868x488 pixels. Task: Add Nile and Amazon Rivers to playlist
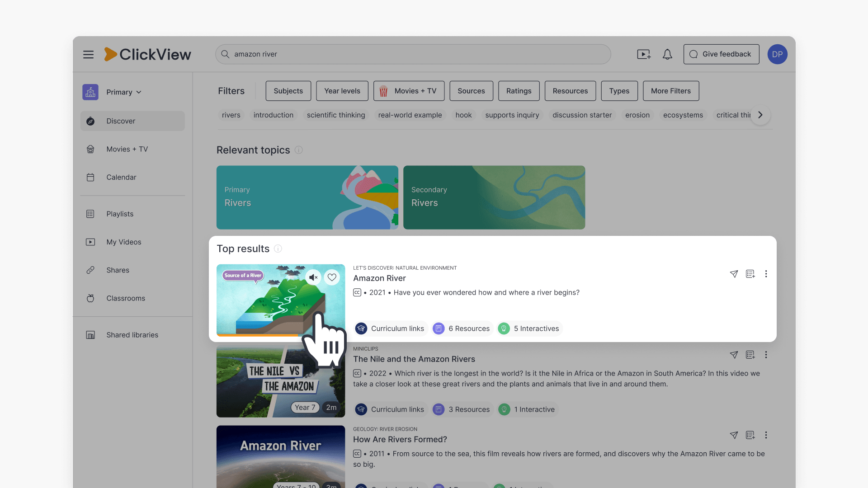[x=750, y=355]
